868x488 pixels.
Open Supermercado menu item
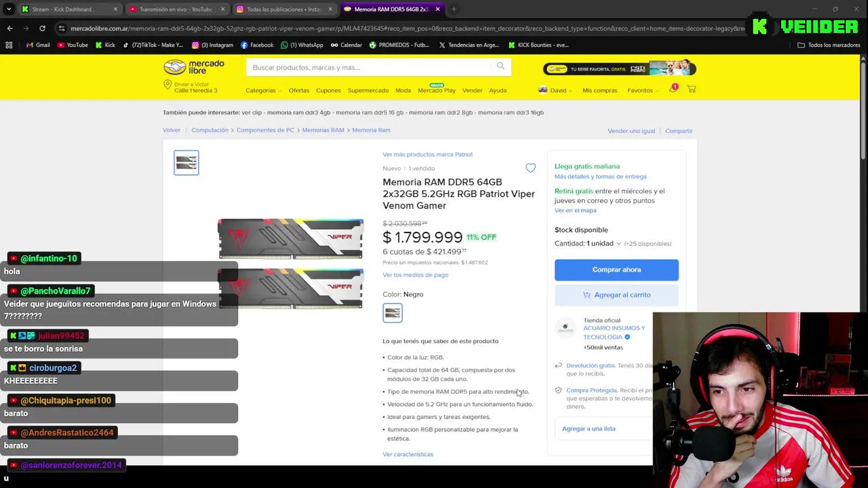click(x=368, y=90)
